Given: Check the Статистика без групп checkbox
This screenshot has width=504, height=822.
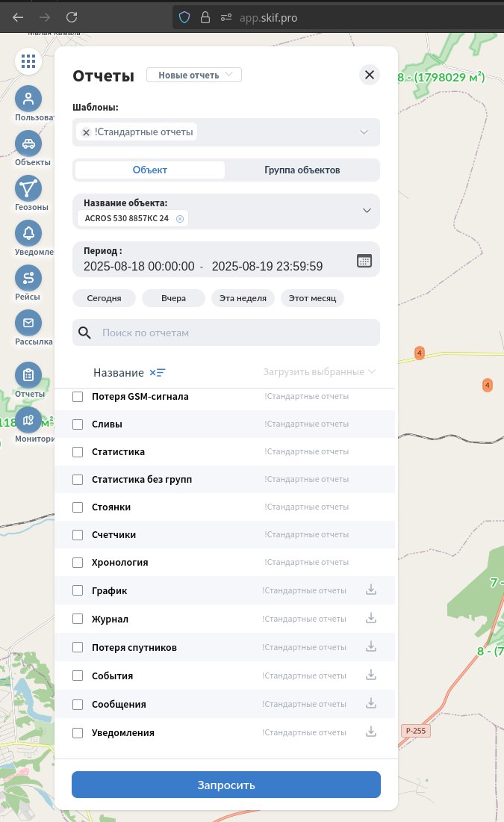Looking at the screenshot, I should [x=78, y=480].
